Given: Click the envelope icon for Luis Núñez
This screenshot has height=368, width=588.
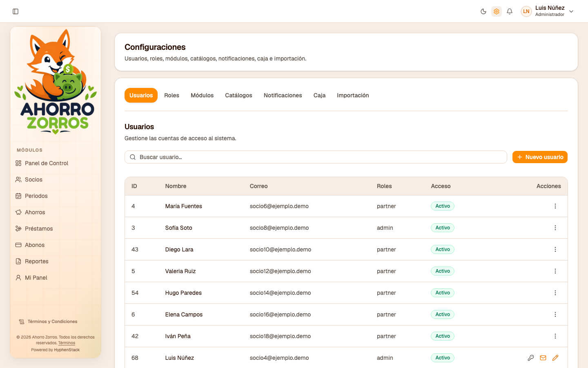Looking at the screenshot, I should [543, 358].
